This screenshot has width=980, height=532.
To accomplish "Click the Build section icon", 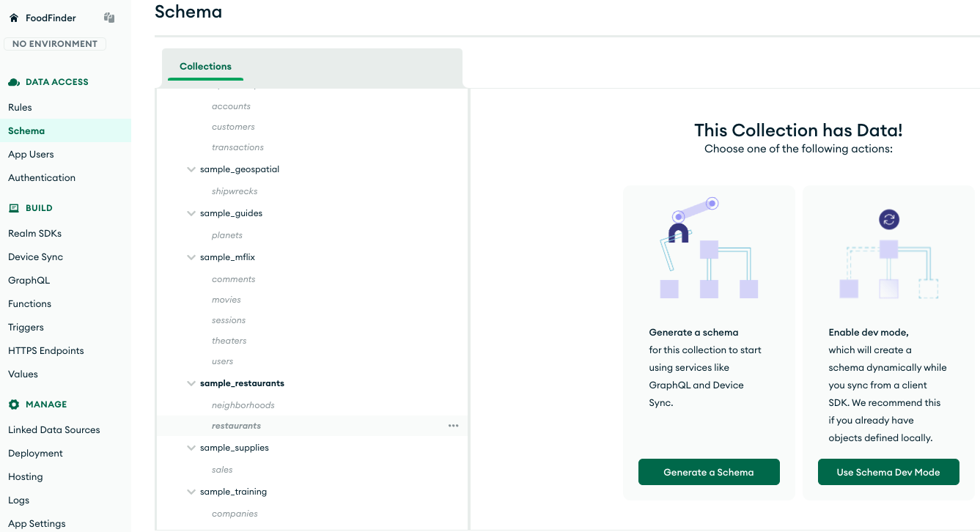I will pos(14,208).
